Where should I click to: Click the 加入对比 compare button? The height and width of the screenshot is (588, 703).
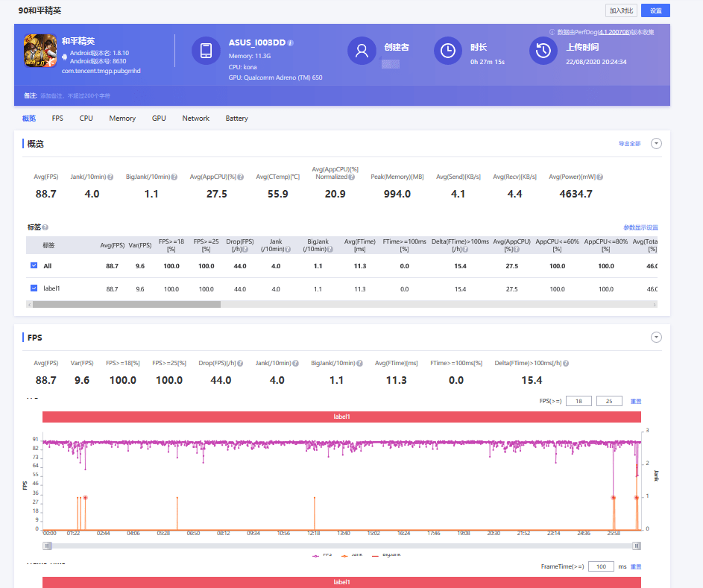click(621, 10)
